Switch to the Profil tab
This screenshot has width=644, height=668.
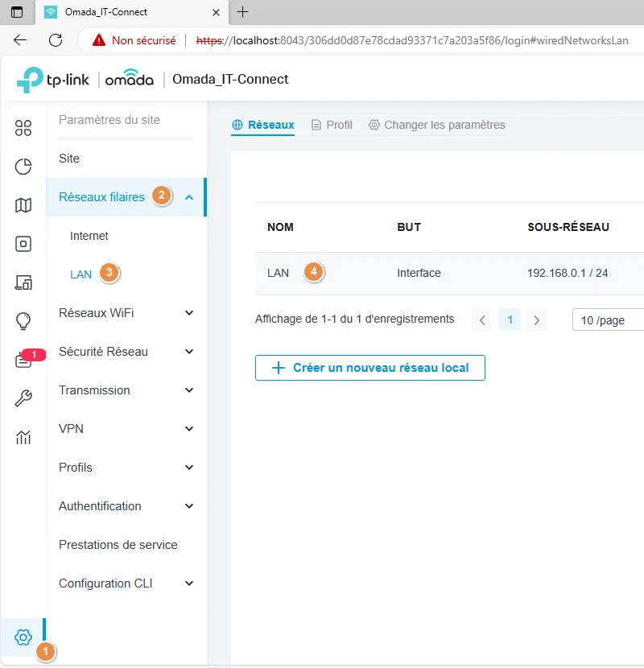(x=331, y=125)
